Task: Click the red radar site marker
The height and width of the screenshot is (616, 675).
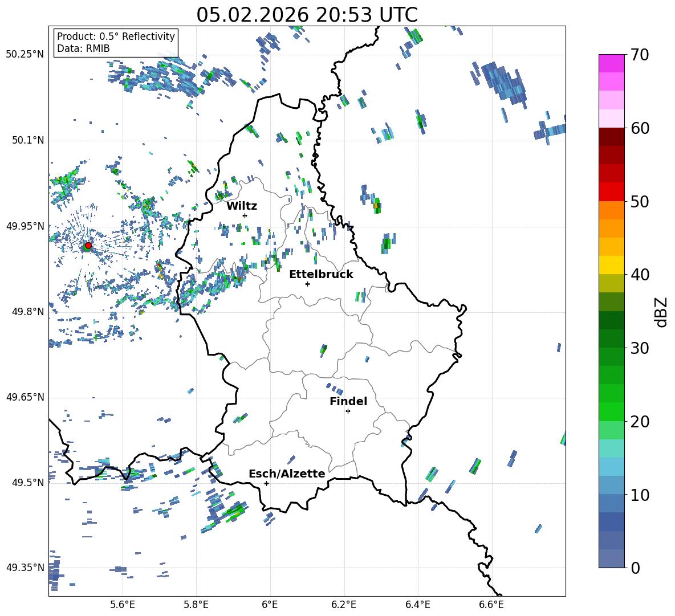Action: click(x=88, y=246)
